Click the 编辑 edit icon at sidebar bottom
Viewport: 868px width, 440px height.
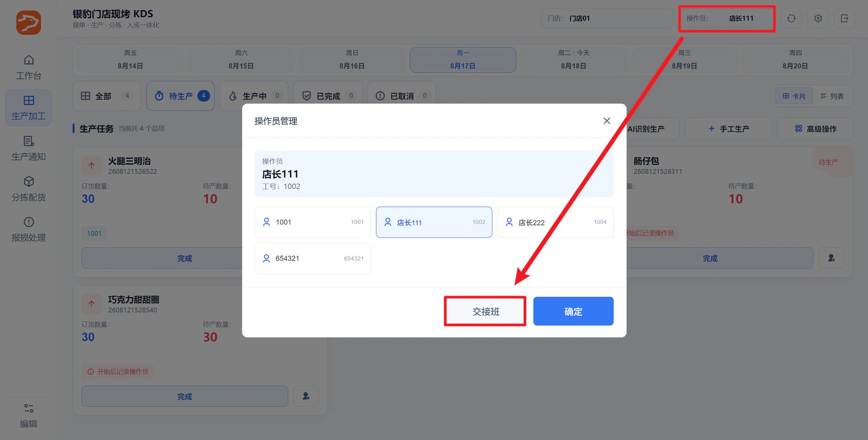(x=28, y=416)
